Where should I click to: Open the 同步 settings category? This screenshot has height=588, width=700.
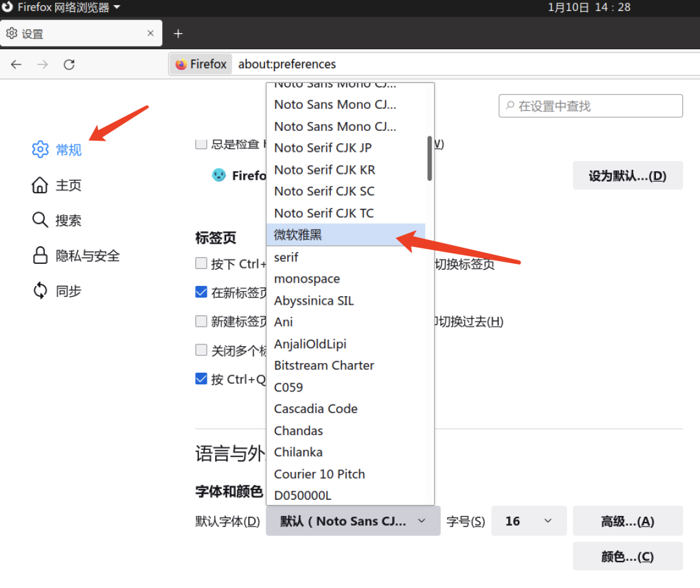tap(56, 290)
